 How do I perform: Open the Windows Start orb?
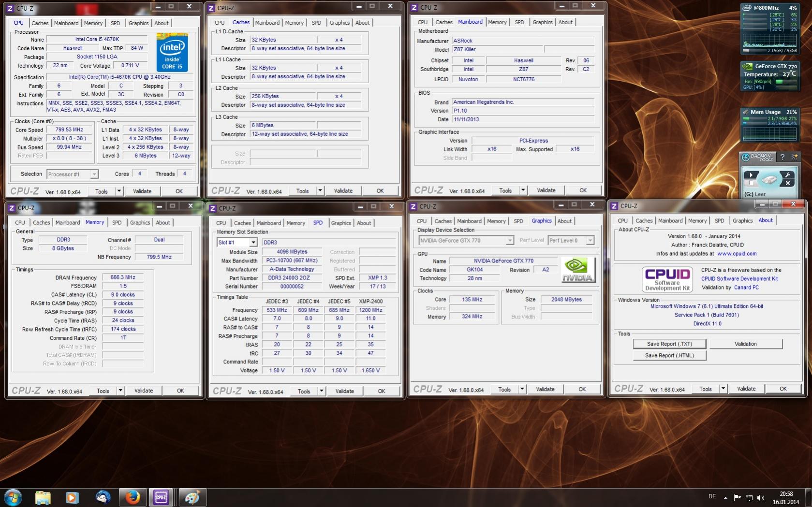coord(13,497)
